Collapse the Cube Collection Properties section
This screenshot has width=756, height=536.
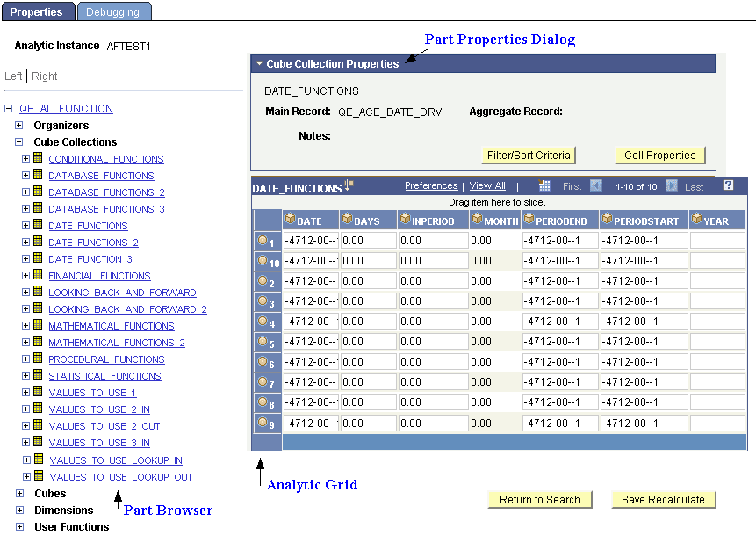(x=259, y=62)
